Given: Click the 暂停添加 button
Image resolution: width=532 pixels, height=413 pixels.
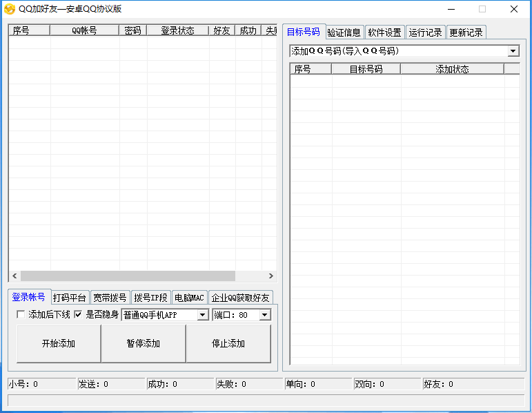Looking at the screenshot, I should [144, 343].
